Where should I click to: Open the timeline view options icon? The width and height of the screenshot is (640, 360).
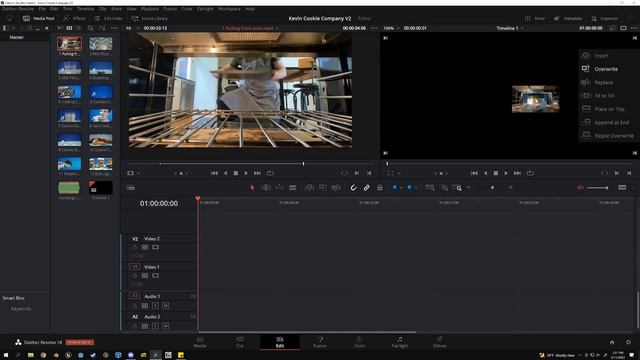(x=131, y=188)
